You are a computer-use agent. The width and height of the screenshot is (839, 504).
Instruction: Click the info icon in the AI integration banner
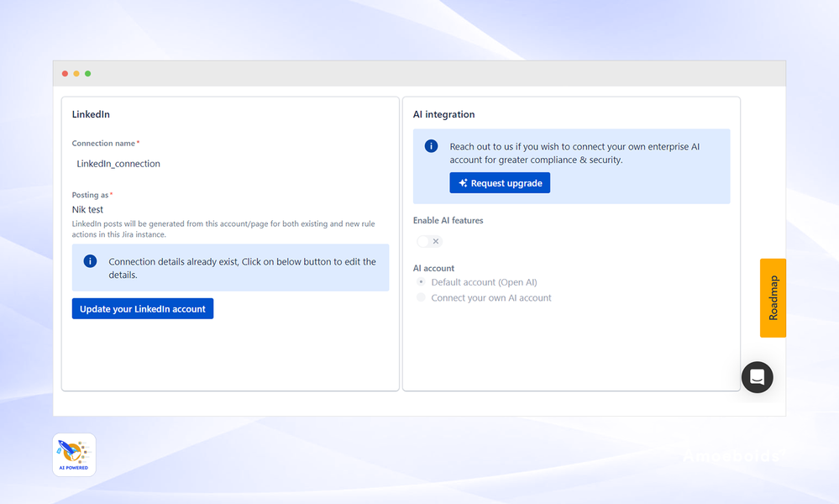[x=430, y=145]
